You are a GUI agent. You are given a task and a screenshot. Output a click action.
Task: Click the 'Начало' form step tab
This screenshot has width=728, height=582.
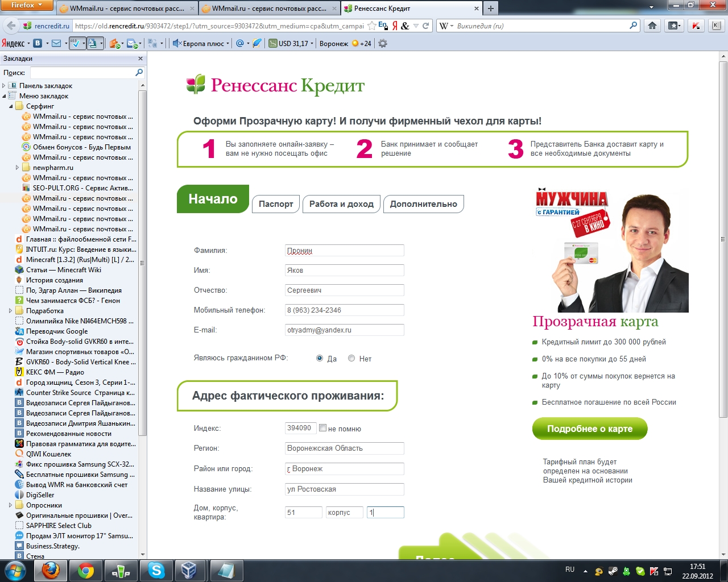pyautogui.click(x=213, y=199)
